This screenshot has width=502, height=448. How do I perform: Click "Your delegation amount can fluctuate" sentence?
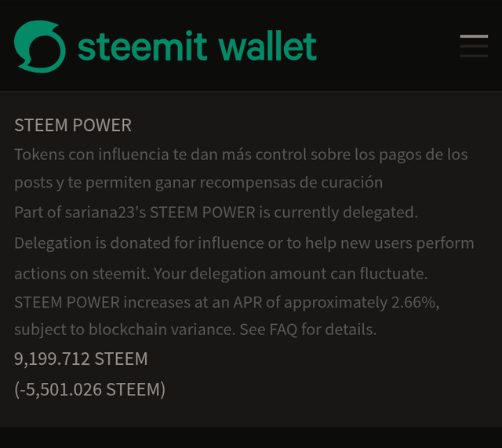(291, 274)
